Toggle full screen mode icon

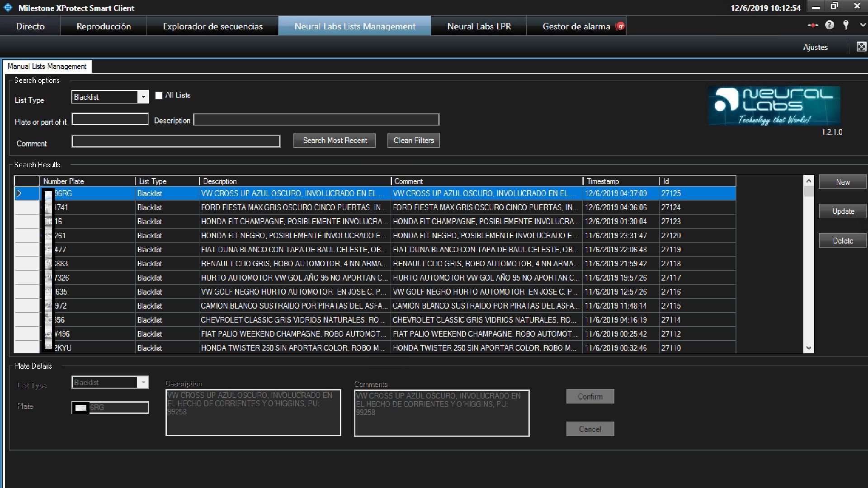click(861, 47)
